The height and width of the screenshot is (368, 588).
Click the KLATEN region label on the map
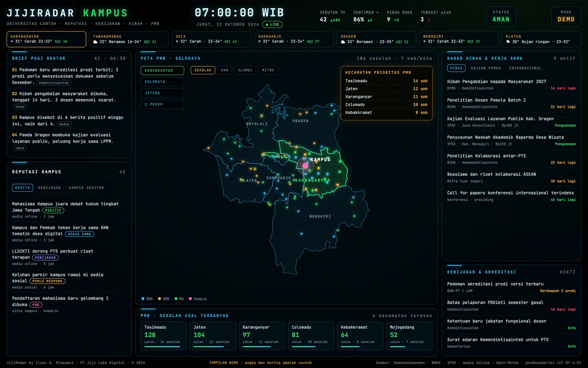tap(249, 181)
